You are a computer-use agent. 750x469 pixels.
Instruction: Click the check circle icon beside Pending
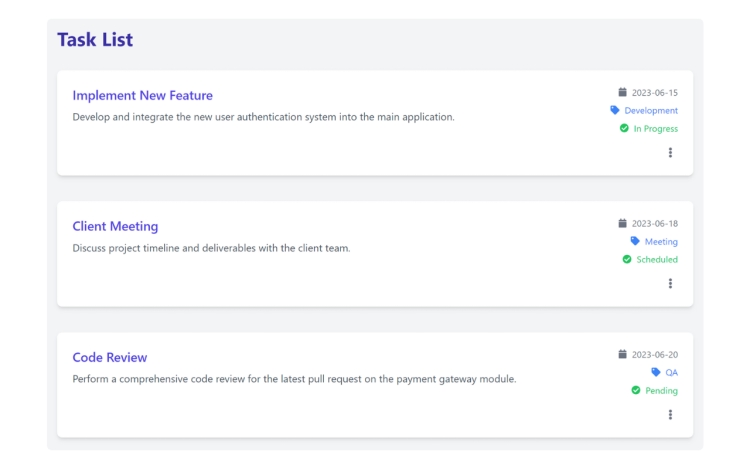click(636, 390)
